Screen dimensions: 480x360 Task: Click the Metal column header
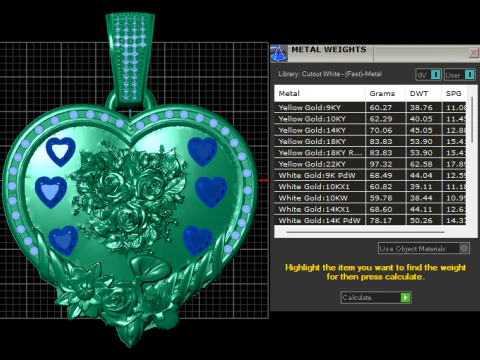[x=320, y=94]
